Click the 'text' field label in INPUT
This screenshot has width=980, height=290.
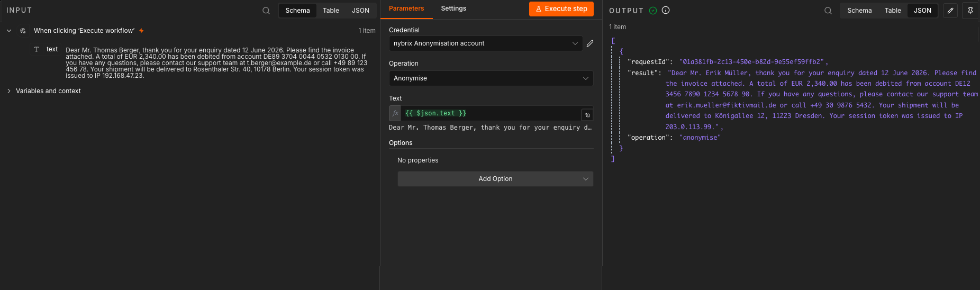pos(52,49)
